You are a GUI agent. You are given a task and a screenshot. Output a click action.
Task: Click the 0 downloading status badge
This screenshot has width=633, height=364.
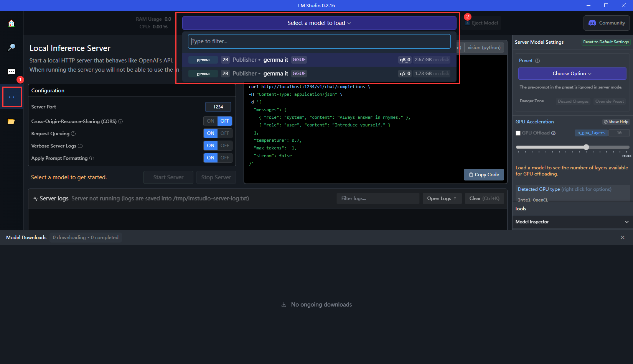(x=86, y=238)
